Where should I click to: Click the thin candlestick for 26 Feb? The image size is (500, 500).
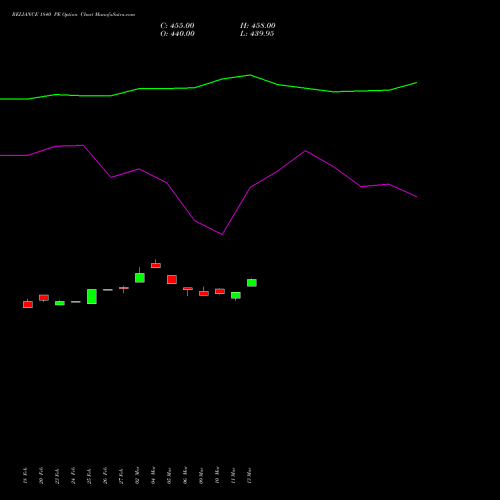108,290
